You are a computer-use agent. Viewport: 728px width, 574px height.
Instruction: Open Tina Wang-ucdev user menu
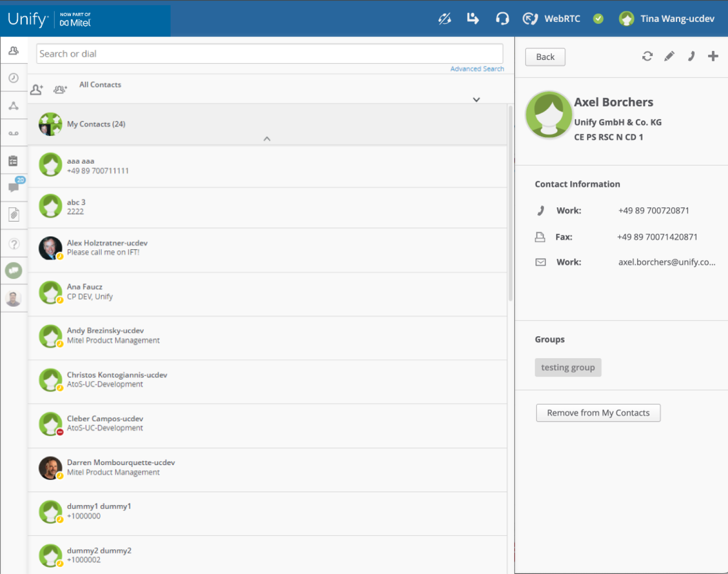(x=677, y=19)
